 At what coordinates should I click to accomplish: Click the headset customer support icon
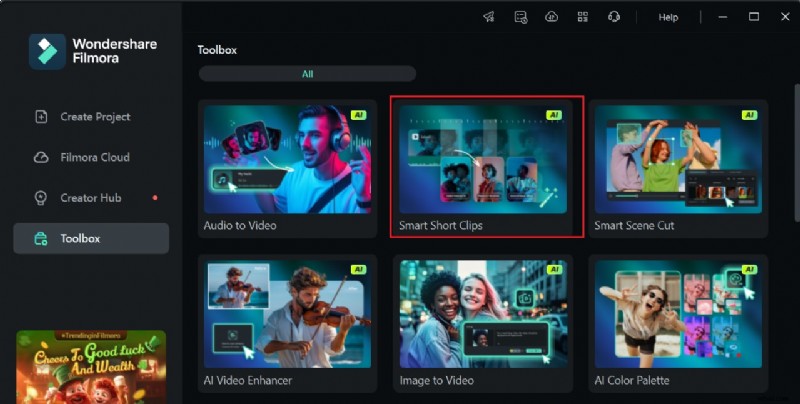click(614, 17)
